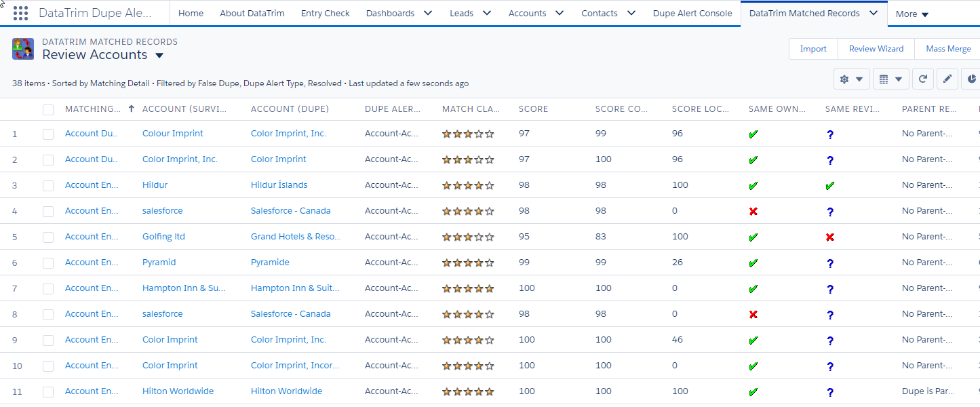Click Same Review question mark in Pyramid row
Screen dimensions: 980x407
829,263
